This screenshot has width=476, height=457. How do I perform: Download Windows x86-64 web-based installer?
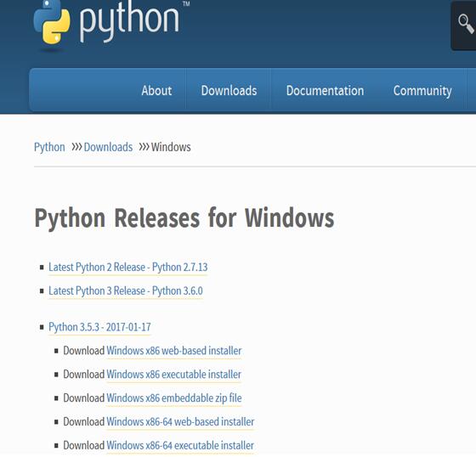click(x=180, y=422)
